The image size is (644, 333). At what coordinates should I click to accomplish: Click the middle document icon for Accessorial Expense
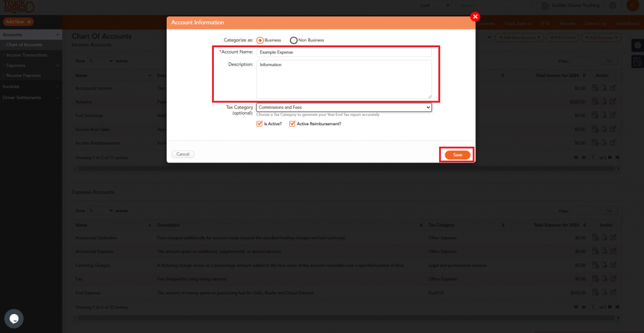point(604,251)
